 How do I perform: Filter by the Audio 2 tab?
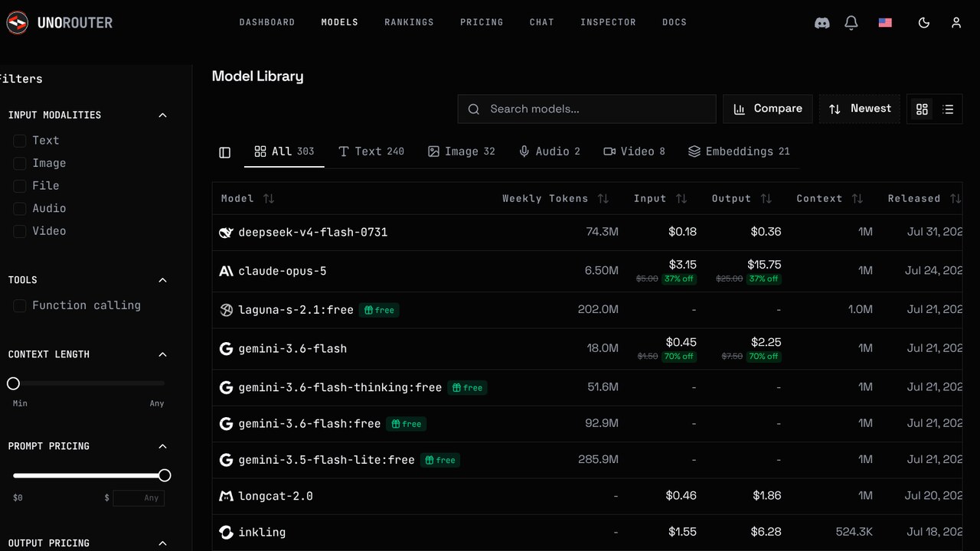(550, 152)
